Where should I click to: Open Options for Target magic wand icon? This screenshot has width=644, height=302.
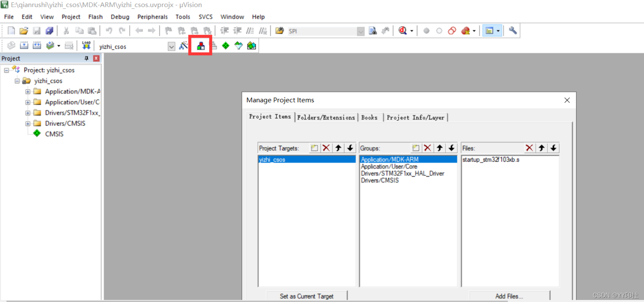pos(183,45)
